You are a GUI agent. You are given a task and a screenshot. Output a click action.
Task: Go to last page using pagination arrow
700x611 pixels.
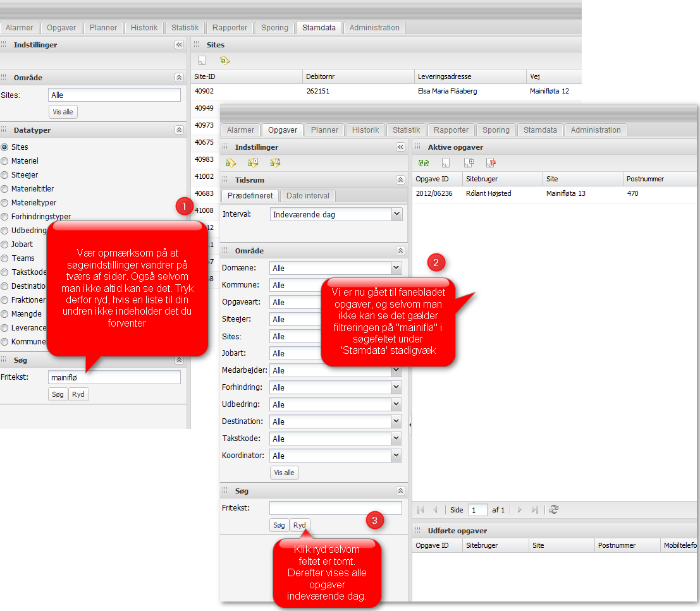pyautogui.click(x=535, y=510)
